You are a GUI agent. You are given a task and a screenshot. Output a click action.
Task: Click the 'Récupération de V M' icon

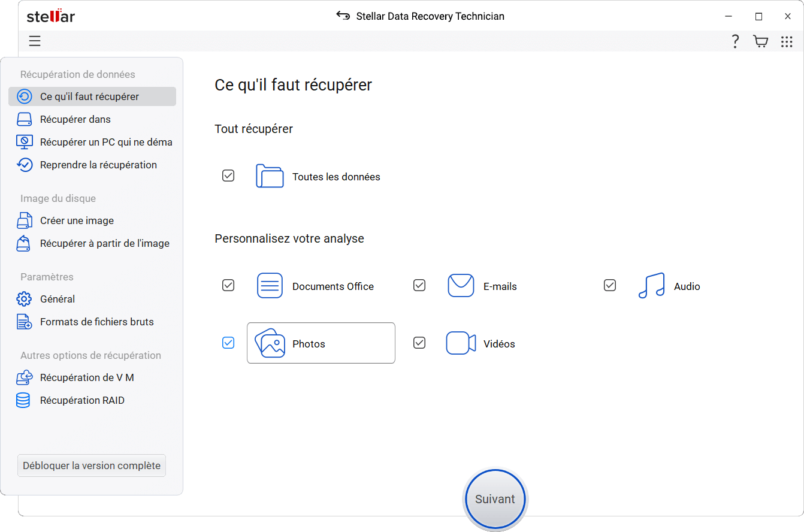[24, 377]
